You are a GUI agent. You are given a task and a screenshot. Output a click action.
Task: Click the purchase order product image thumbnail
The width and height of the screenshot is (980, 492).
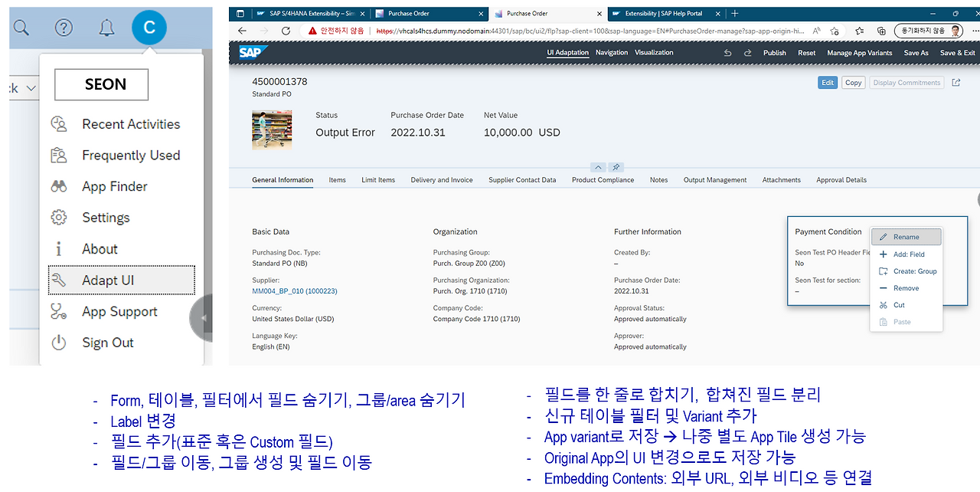coord(272,129)
